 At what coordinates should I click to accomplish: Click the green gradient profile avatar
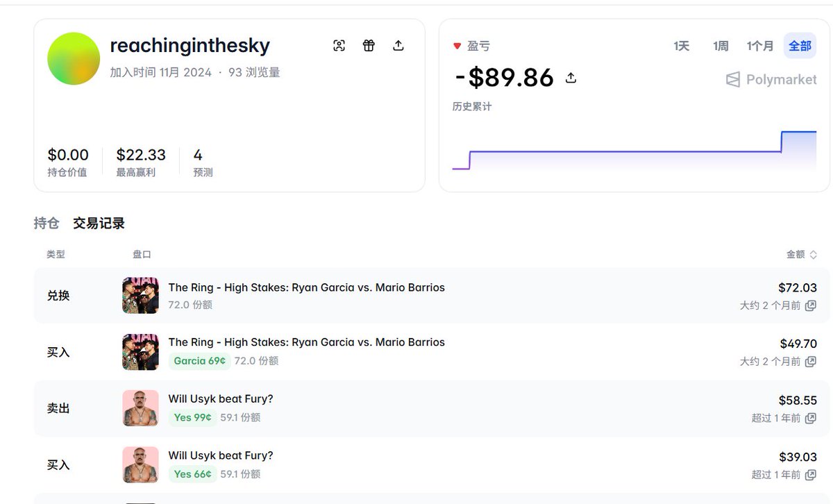click(x=74, y=58)
